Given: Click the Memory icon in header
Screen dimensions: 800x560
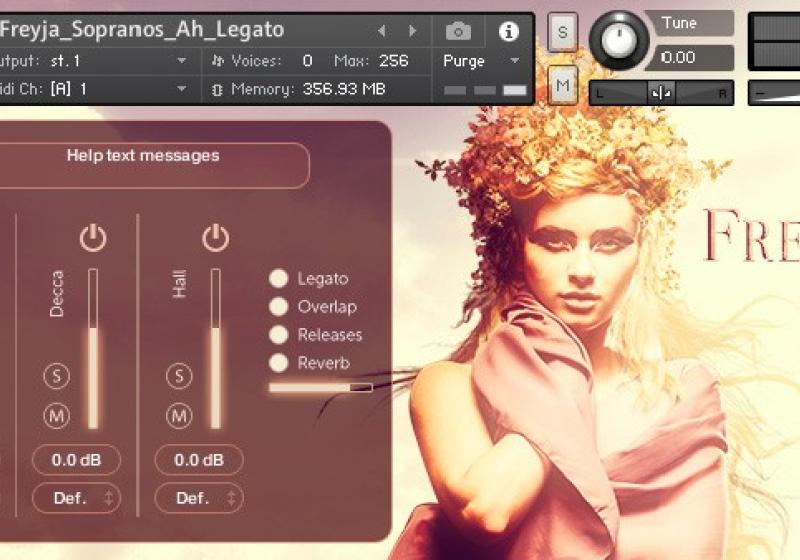Looking at the screenshot, I should (217, 90).
